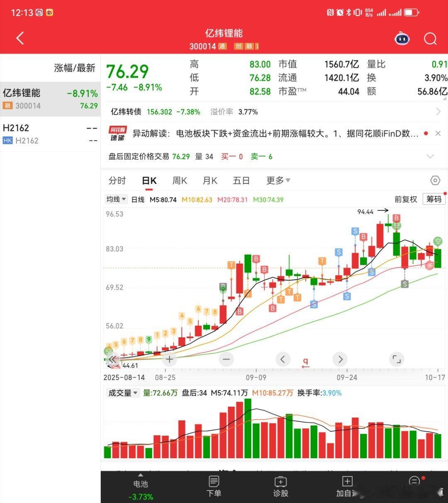Tap current price 76.29 headline

127,72
